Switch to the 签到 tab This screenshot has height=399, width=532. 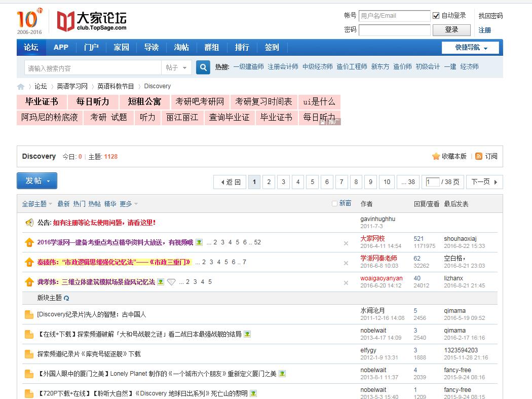point(272,47)
